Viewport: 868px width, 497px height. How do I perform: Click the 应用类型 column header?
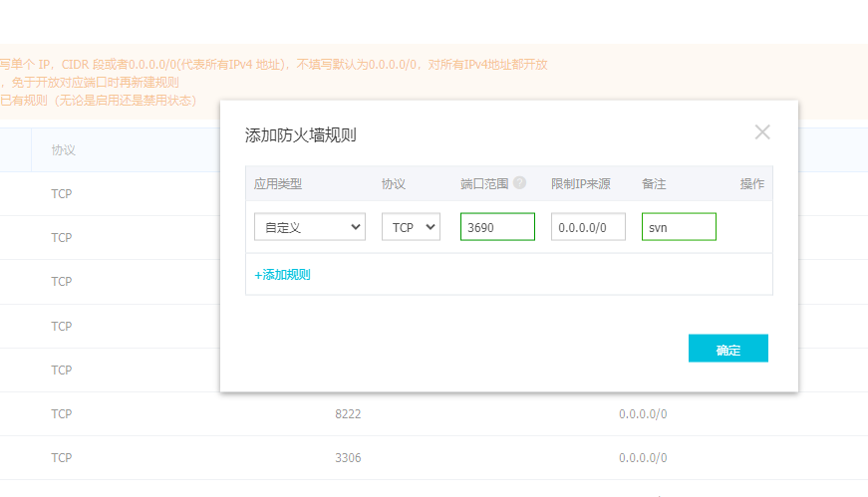click(x=278, y=184)
